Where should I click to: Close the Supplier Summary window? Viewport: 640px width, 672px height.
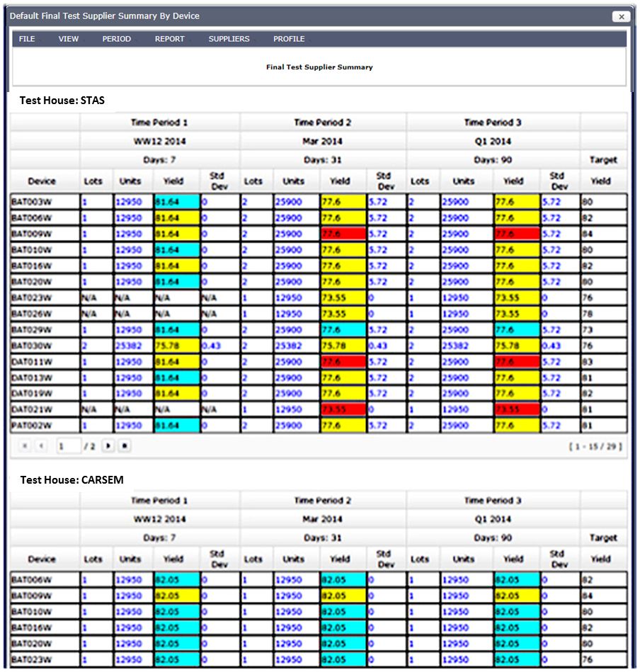point(621,16)
